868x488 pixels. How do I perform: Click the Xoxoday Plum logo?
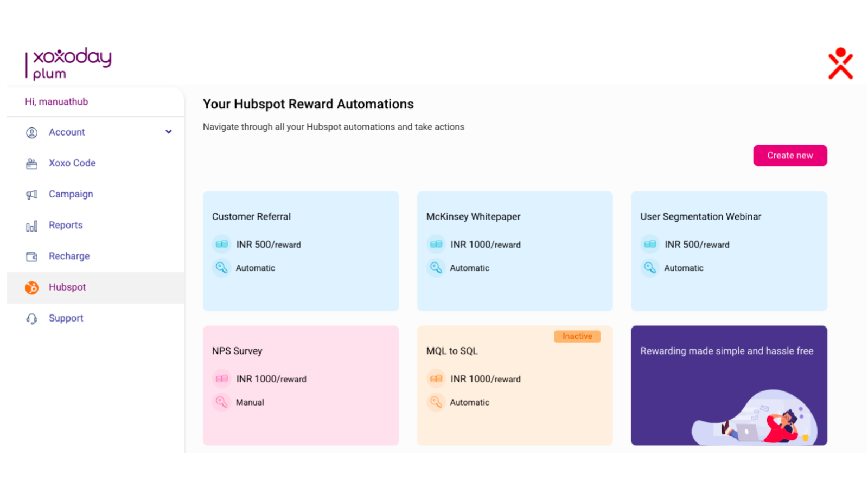pyautogui.click(x=68, y=63)
